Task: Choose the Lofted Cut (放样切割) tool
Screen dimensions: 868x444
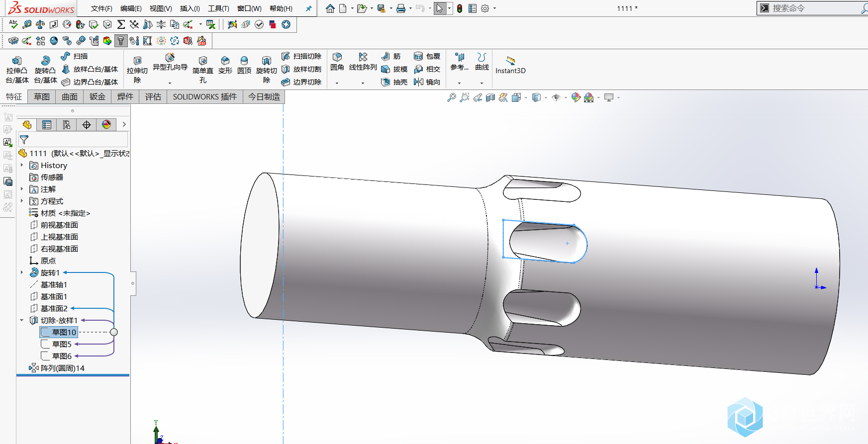Action: (x=301, y=69)
